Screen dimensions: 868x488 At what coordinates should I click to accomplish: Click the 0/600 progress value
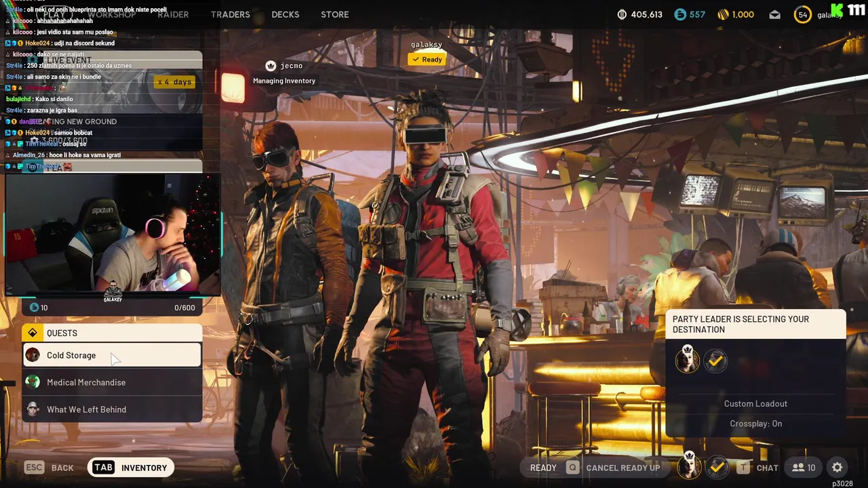coord(184,308)
